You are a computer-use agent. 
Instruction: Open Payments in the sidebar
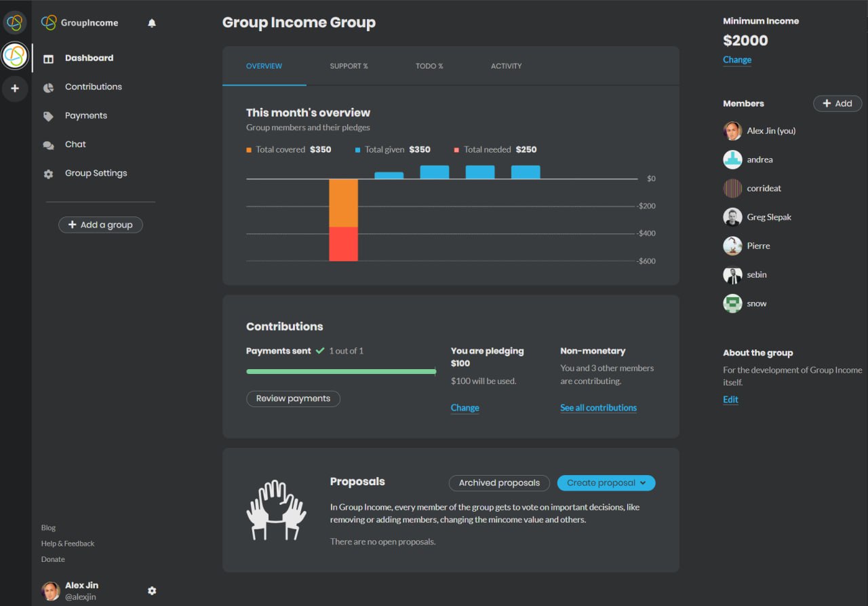pyautogui.click(x=85, y=115)
